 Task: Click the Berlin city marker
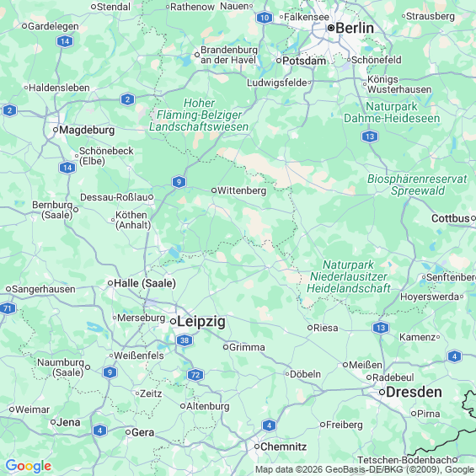pyautogui.click(x=331, y=29)
